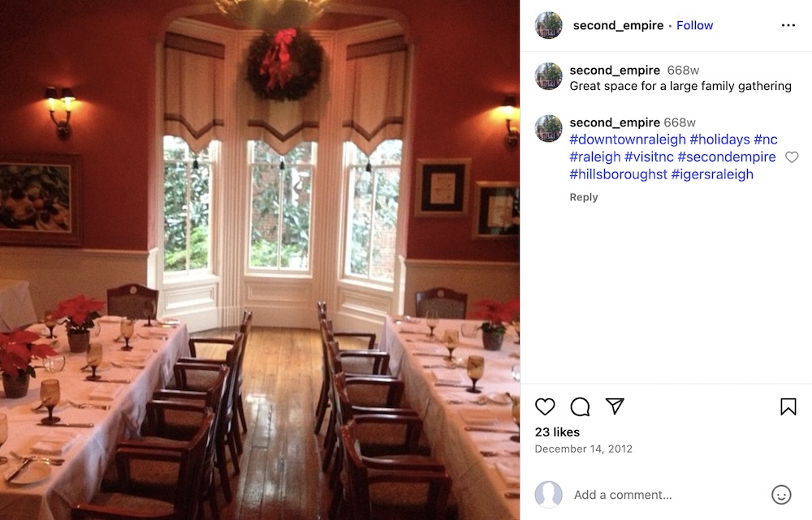
Task: Open the dining room post photo
Action: [260, 260]
